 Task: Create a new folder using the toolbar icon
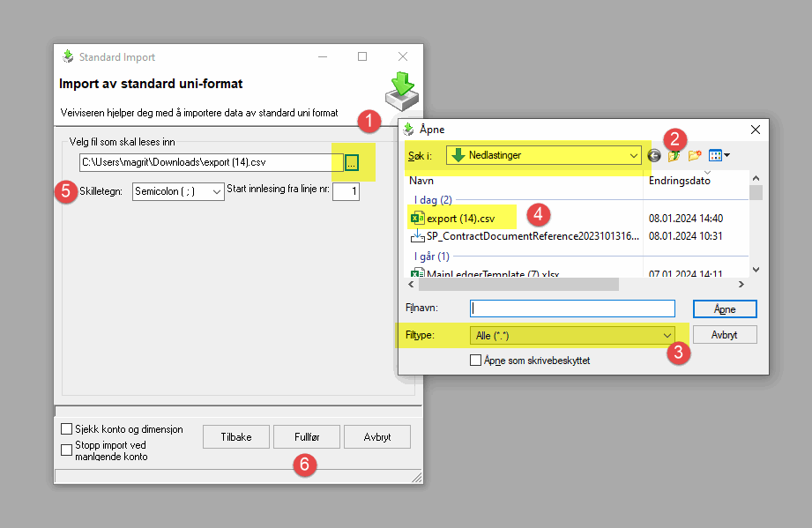(695, 156)
